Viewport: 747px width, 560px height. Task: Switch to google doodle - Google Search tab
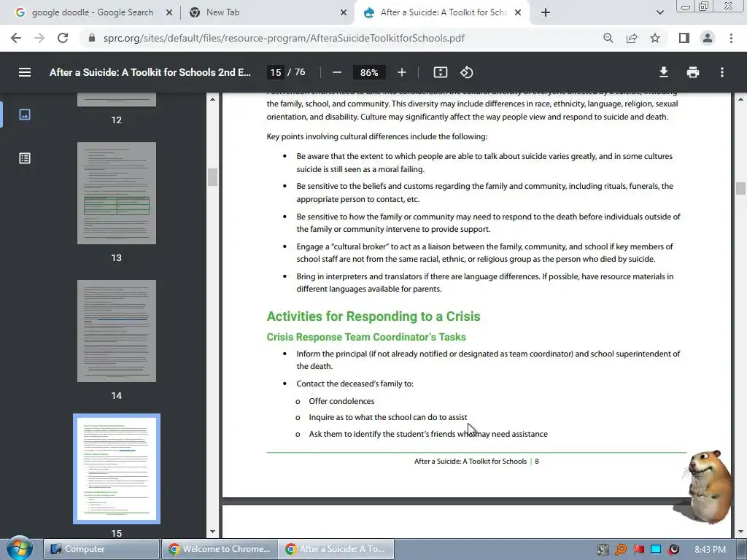(x=93, y=12)
